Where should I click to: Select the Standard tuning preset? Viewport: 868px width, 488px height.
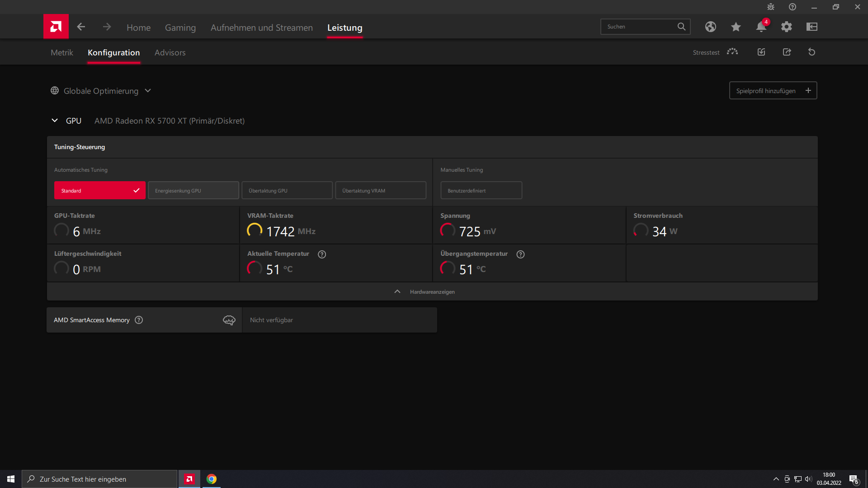(x=99, y=190)
